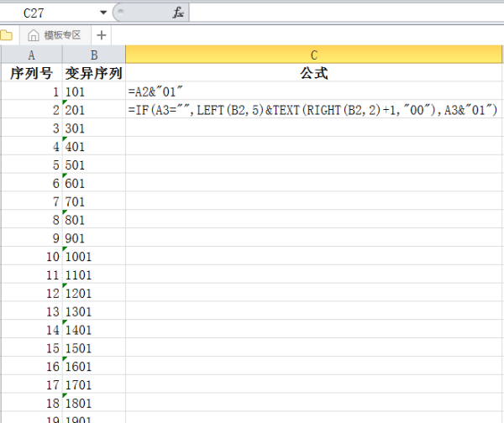Click the 公式 header cell
Screen dimensions: 504x423
(313, 73)
